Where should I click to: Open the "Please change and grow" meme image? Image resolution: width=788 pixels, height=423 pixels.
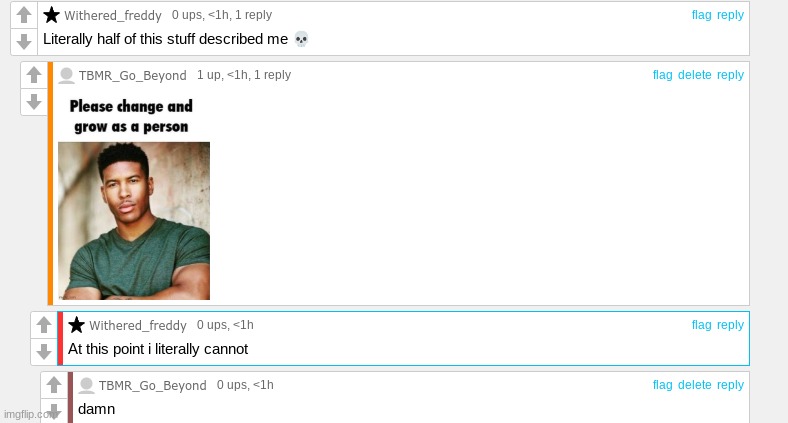(134, 198)
